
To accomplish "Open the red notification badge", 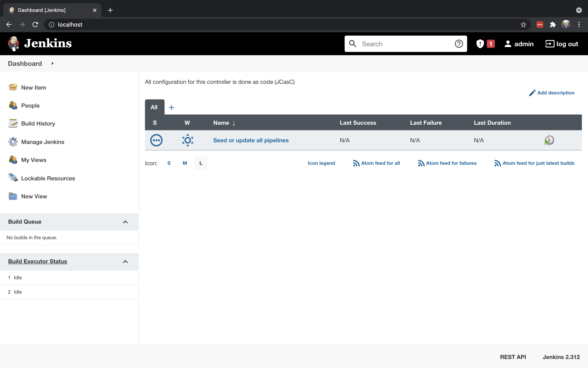I will click(491, 44).
